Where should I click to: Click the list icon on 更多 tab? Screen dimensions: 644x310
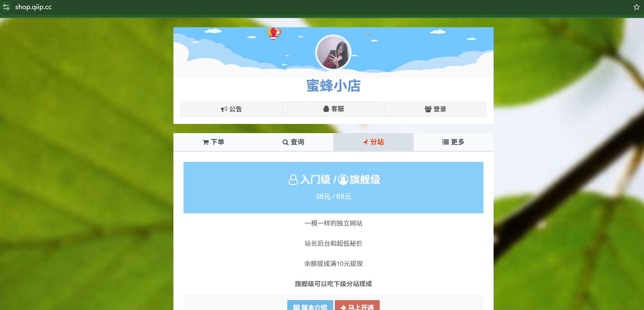pyautogui.click(x=445, y=142)
